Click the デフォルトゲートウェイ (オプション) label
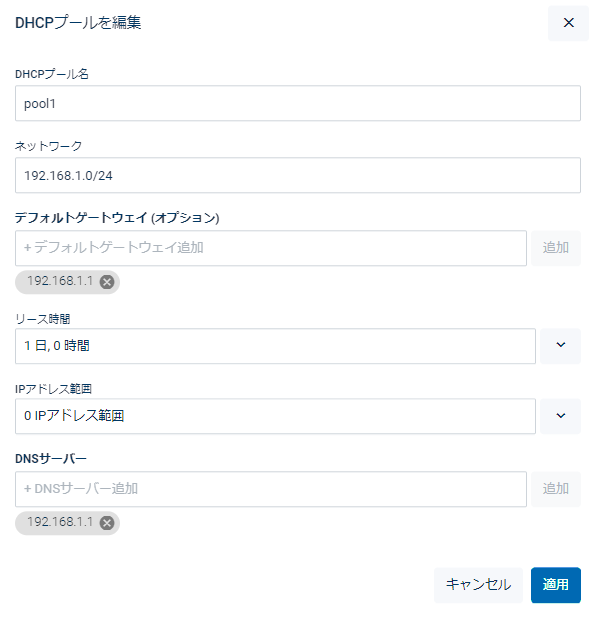 (x=117, y=218)
